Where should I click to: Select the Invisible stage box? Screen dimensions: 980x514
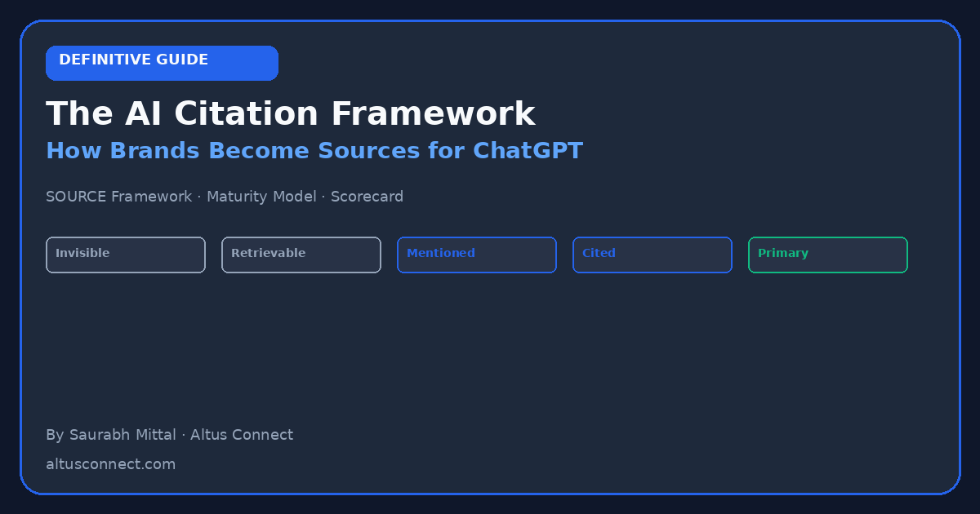coord(125,255)
